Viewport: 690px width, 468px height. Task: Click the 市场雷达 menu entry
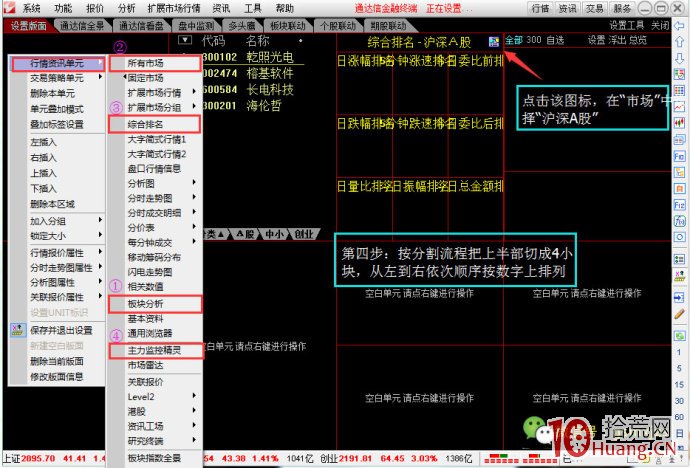(x=156, y=365)
